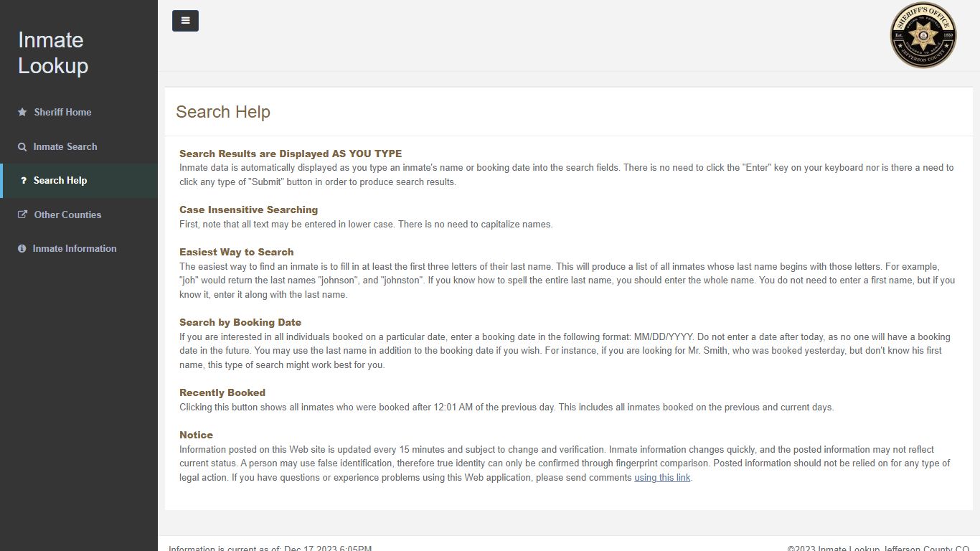Click the "Notice" section heading
980x551 pixels.
(x=196, y=435)
